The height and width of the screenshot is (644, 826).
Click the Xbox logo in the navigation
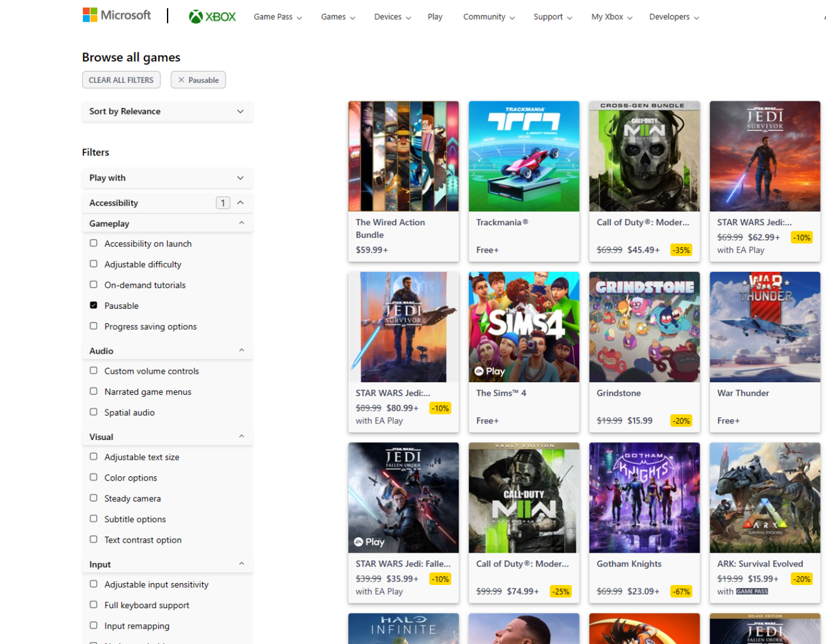[x=212, y=16]
